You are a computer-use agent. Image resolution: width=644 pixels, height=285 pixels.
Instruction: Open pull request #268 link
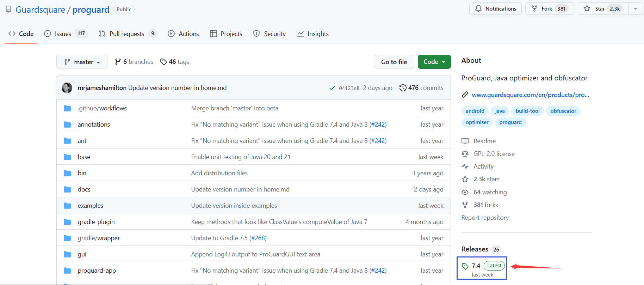pyautogui.click(x=258, y=238)
